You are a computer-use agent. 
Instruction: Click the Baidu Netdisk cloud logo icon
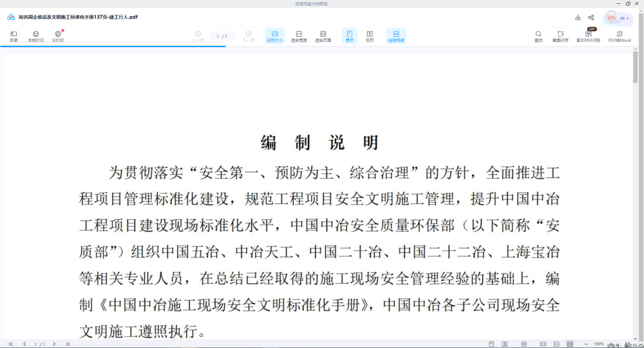click(x=11, y=17)
